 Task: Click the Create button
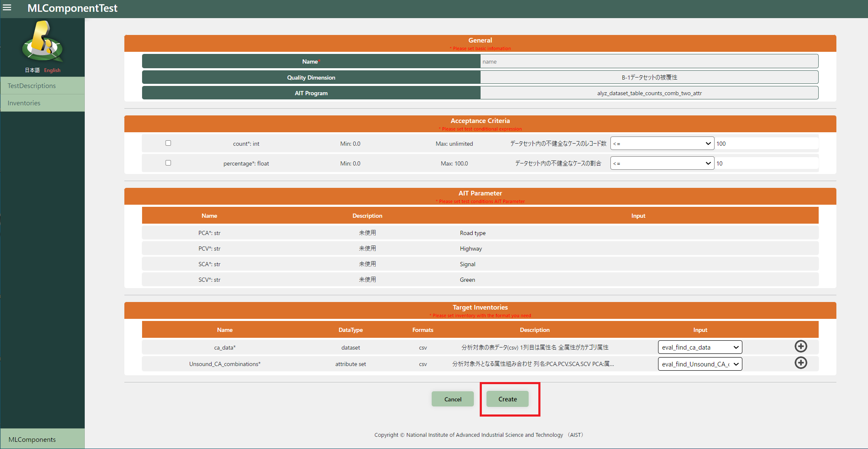tap(507, 399)
